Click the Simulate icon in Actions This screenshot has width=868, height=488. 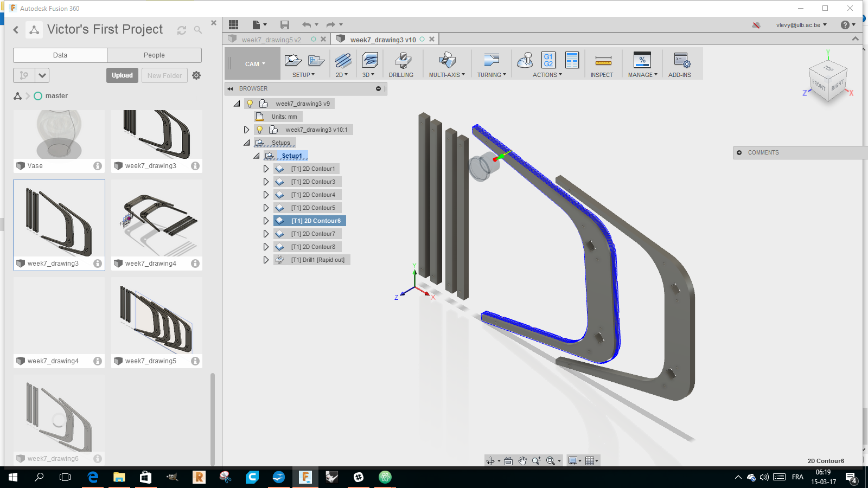(x=525, y=60)
